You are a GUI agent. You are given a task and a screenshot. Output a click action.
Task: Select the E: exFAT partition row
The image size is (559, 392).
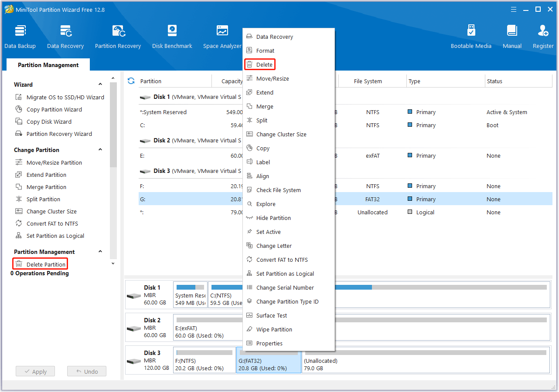[345, 155]
